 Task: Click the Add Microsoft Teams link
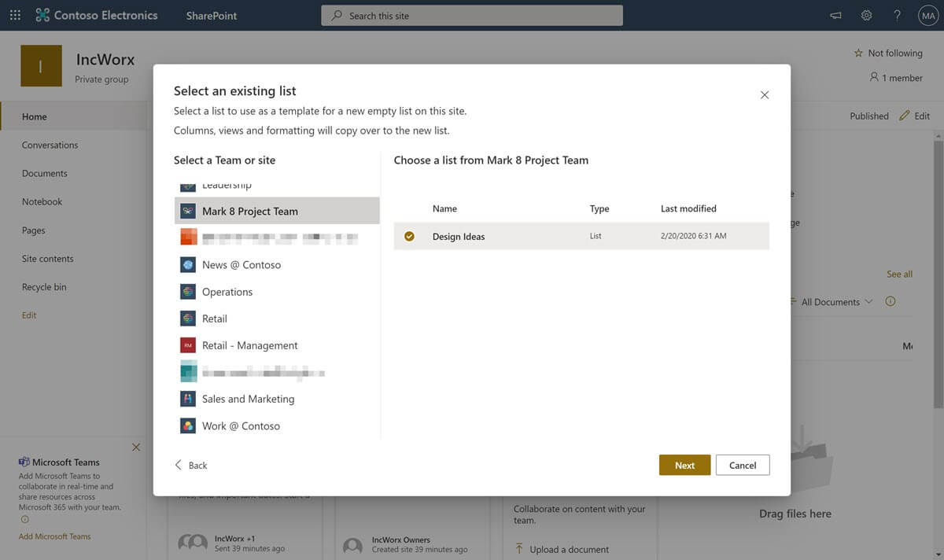(55, 536)
